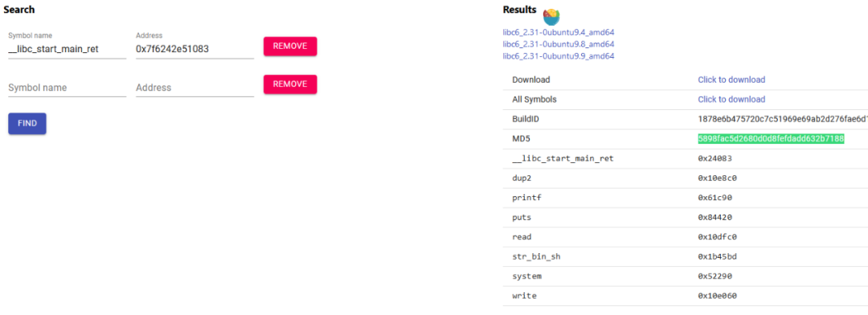Click the empty Symbol name input
Viewport: 868px width, 315px height.
(67, 88)
